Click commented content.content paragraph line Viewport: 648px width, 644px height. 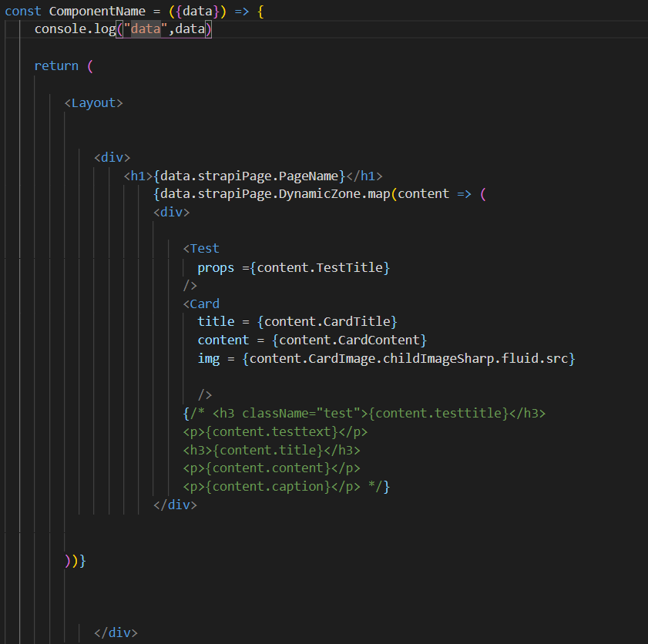pyautogui.click(x=271, y=468)
